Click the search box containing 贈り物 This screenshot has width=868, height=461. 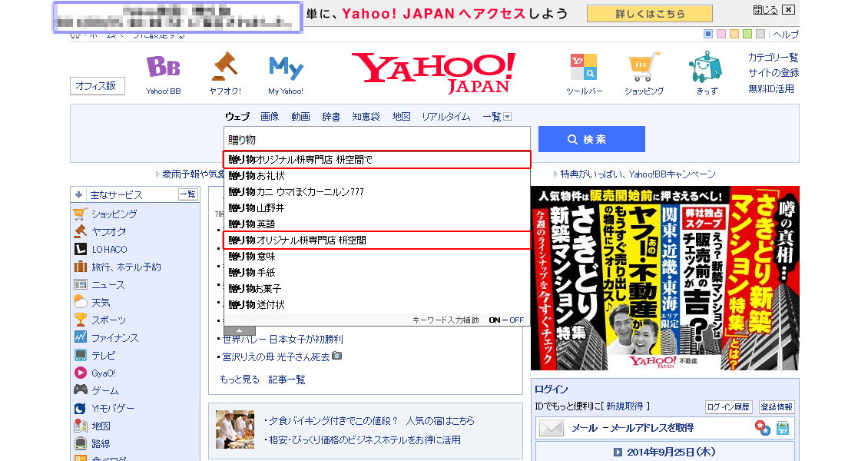(x=377, y=139)
